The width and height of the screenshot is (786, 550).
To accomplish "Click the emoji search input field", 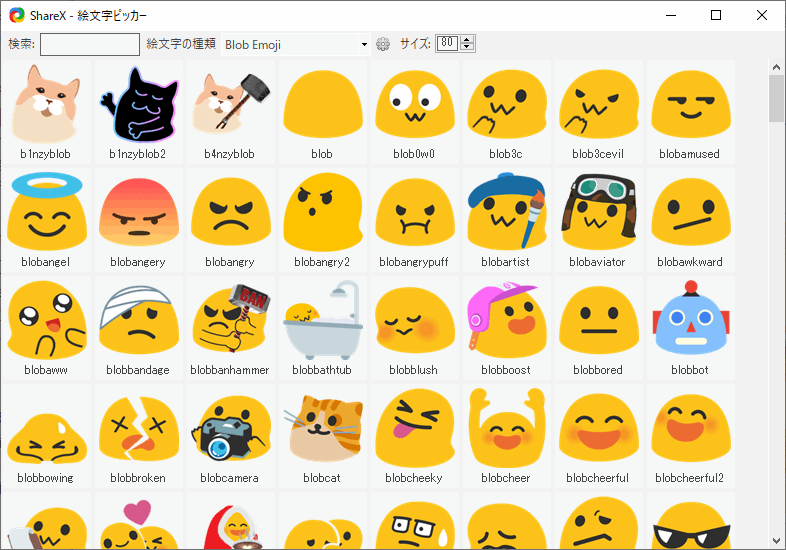I will [90, 44].
